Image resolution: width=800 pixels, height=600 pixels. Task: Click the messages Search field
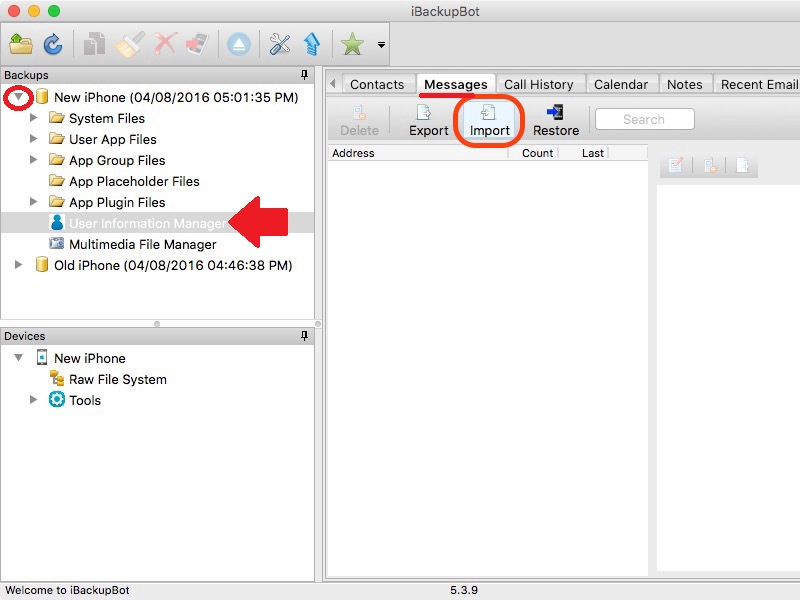point(644,119)
